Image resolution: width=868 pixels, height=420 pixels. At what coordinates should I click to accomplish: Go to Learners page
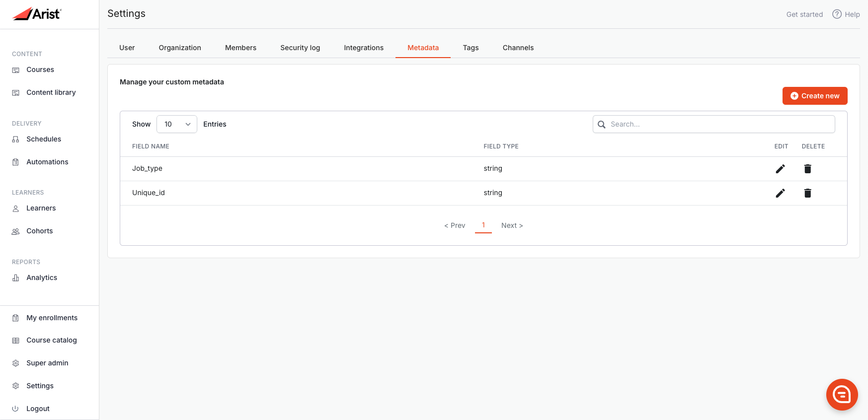[41, 208]
